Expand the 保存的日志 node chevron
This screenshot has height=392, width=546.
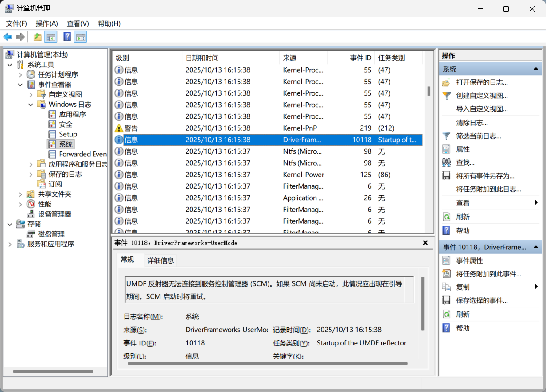point(31,174)
